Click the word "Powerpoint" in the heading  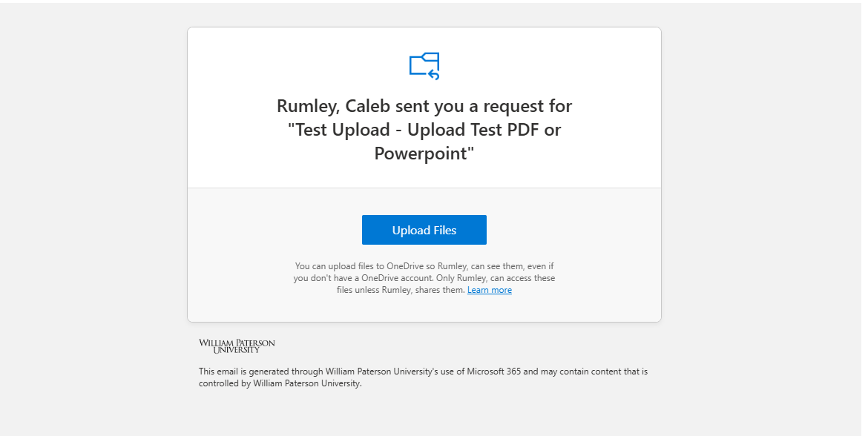(421, 154)
